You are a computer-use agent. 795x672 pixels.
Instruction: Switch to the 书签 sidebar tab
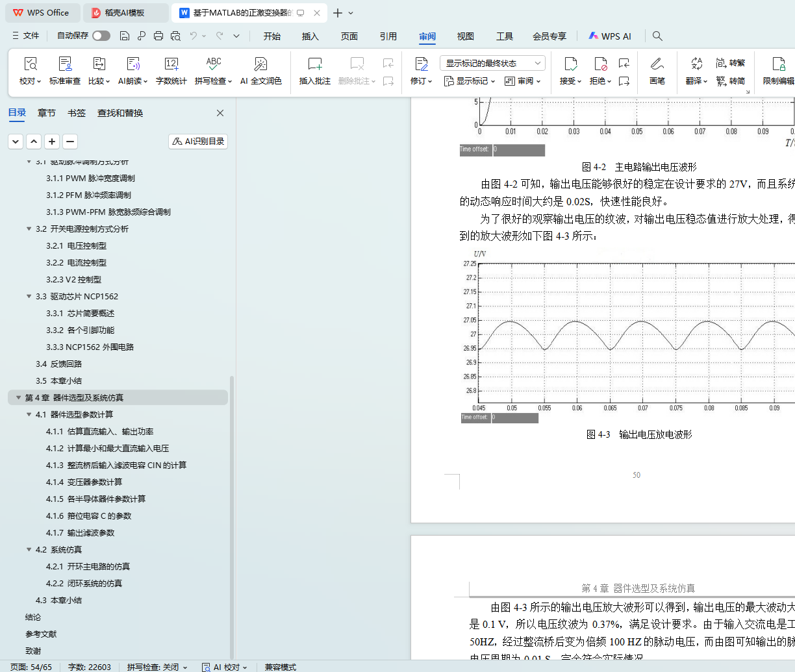pyautogui.click(x=77, y=113)
